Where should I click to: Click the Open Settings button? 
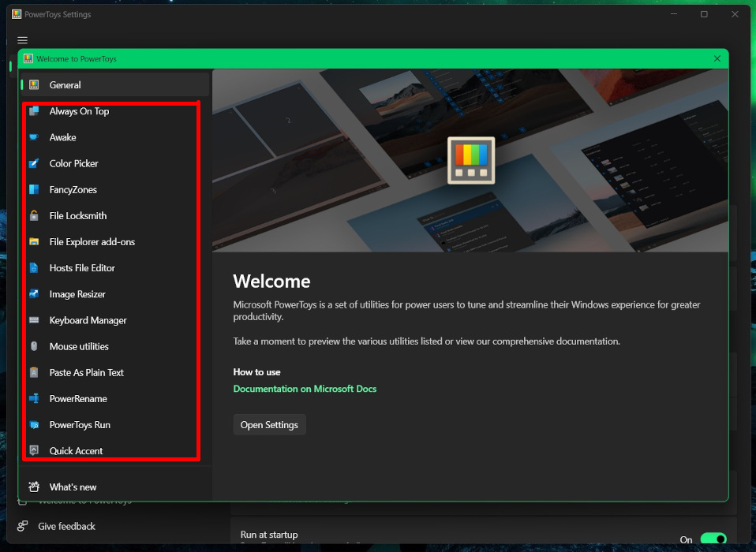click(x=269, y=424)
